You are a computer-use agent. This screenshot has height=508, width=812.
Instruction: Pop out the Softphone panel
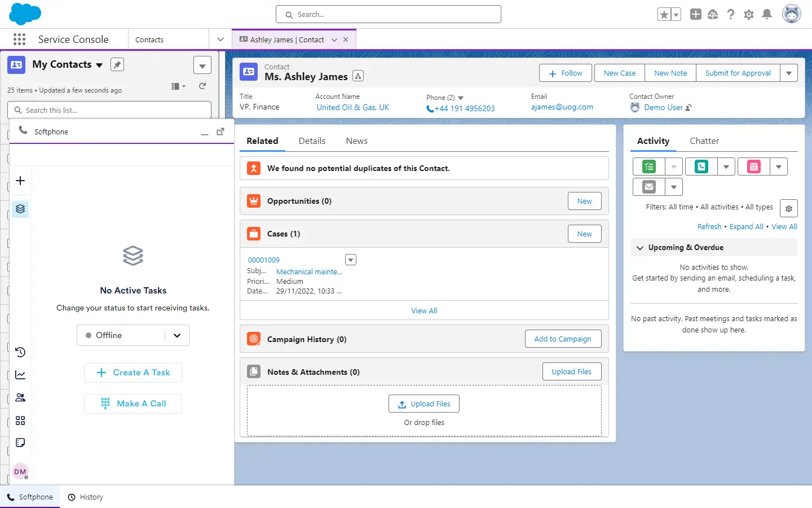tap(220, 132)
